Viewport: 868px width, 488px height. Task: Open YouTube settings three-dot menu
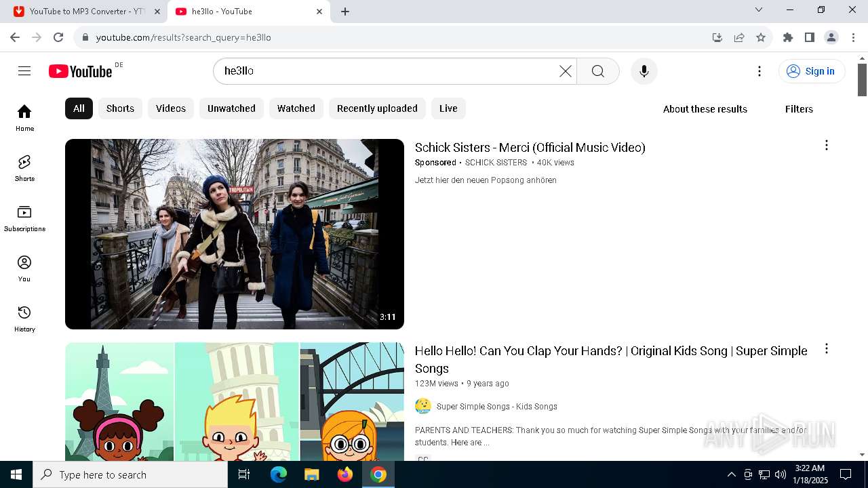[x=759, y=71]
